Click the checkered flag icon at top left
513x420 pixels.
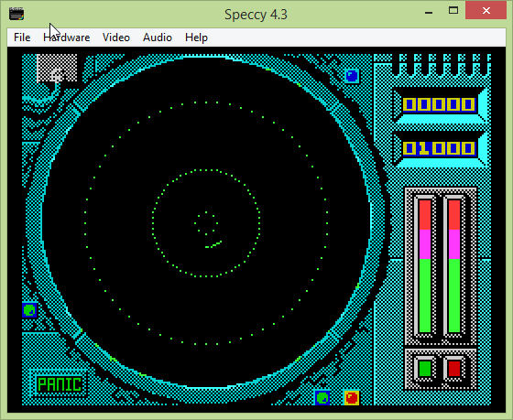[x=57, y=68]
